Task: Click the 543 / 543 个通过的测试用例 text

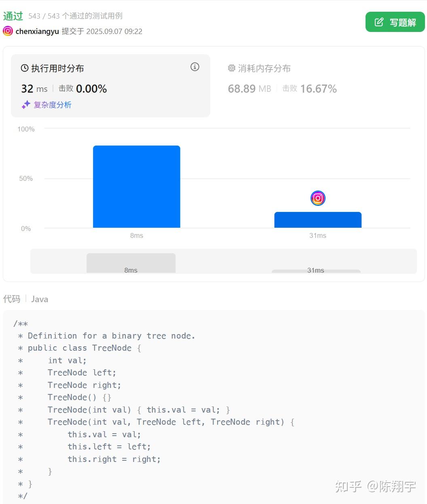Action: point(75,16)
